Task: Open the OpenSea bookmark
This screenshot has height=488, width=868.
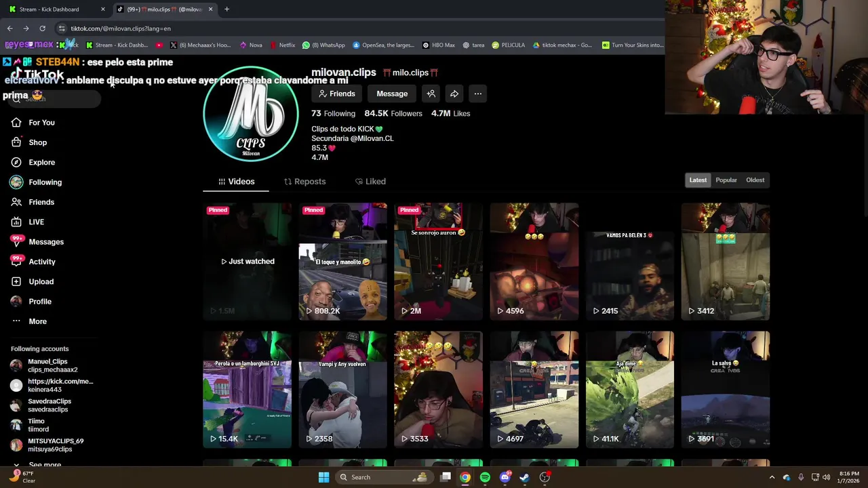Action: 383,45
